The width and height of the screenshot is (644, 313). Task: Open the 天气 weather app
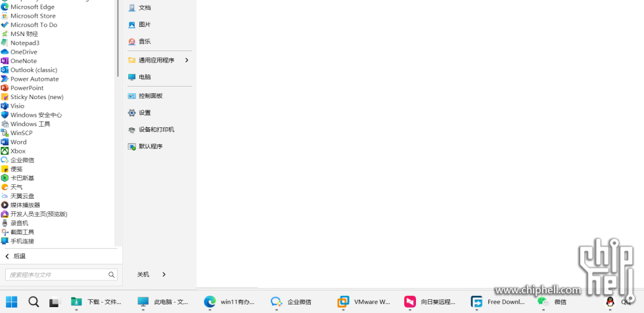pos(12,188)
